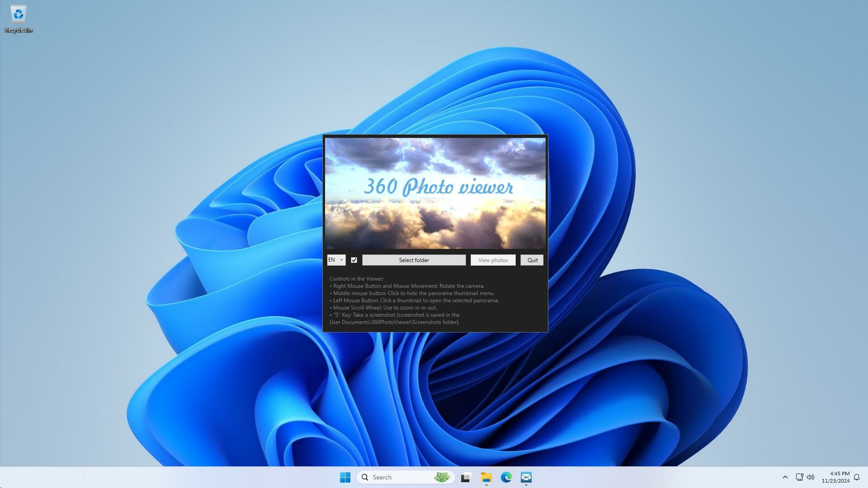Expand the hidden tray icons chevron
868x488 pixels.
pos(786,477)
